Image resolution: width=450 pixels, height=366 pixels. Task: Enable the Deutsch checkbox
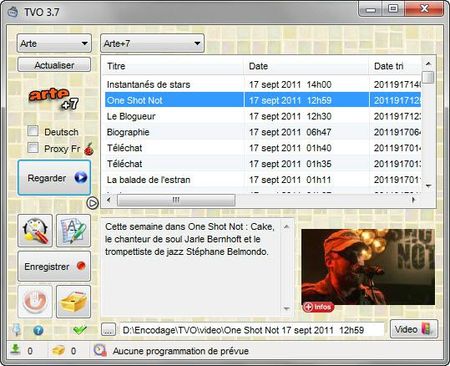(33, 131)
